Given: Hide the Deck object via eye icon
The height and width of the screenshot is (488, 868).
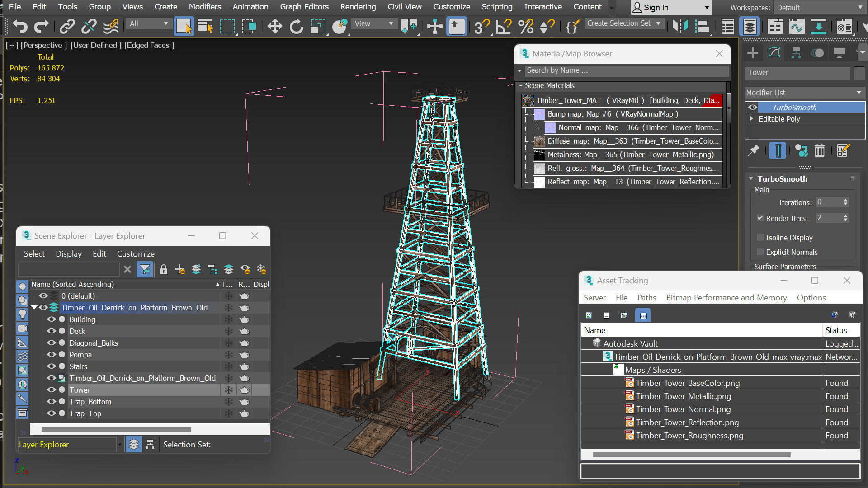Looking at the screenshot, I should pos(51,331).
